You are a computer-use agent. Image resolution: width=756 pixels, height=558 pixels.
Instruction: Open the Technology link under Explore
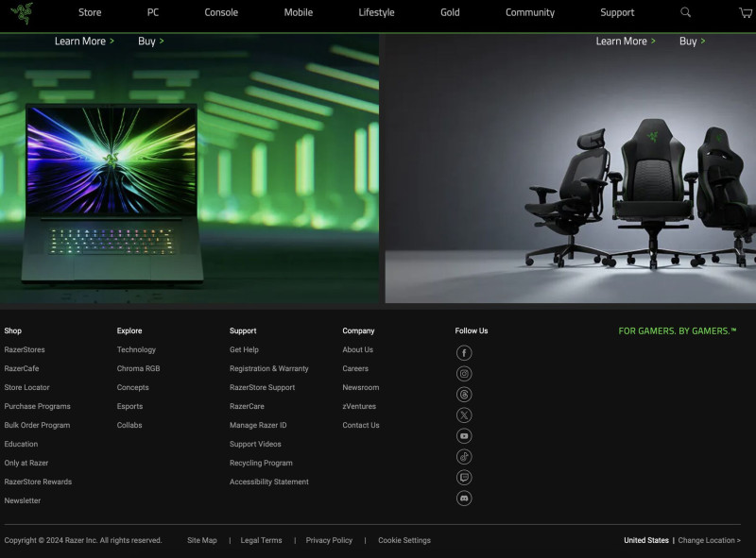click(x=136, y=349)
